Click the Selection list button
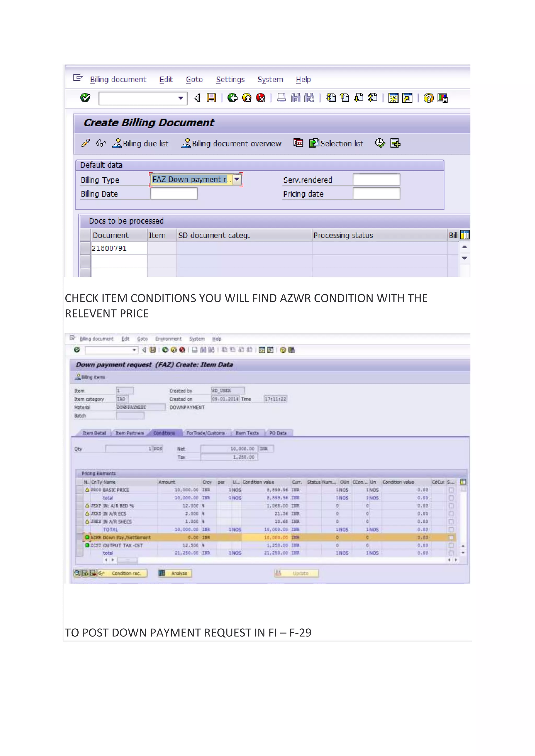The width and height of the screenshot is (535, 756). point(336,143)
